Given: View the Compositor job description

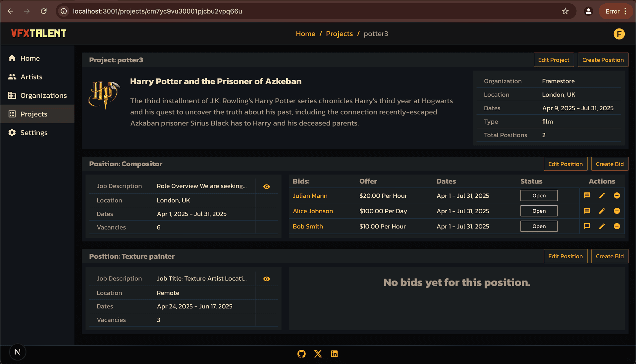Looking at the screenshot, I should click(266, 186).
